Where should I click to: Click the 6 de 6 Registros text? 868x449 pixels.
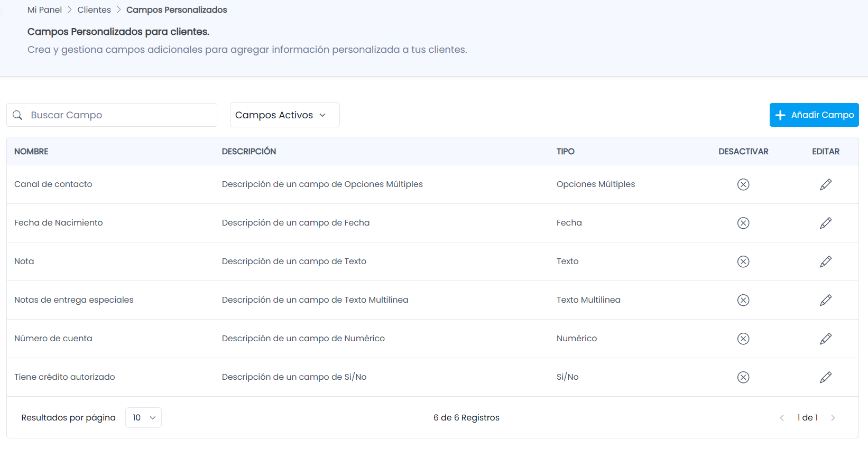tap(466, 418)
